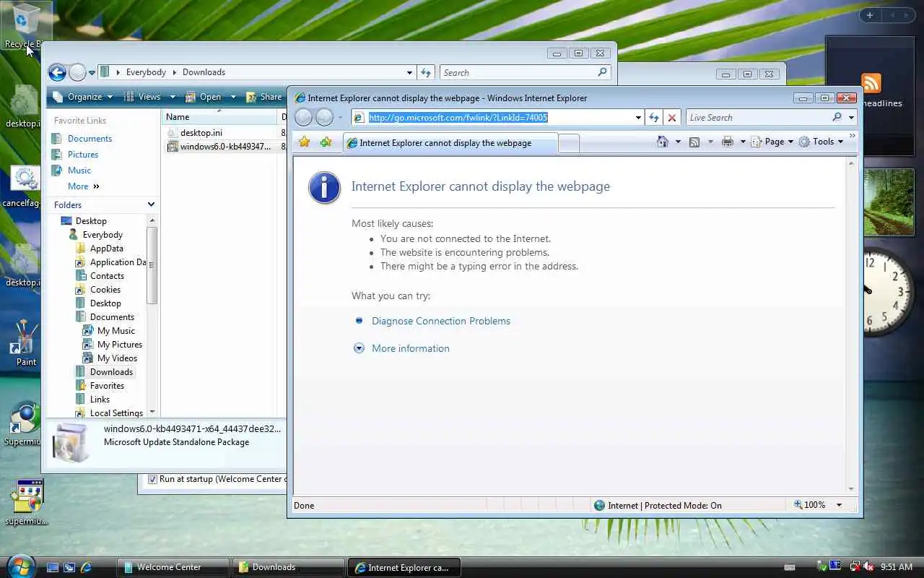Open the Organize menu in Explorer

[83, 97]
